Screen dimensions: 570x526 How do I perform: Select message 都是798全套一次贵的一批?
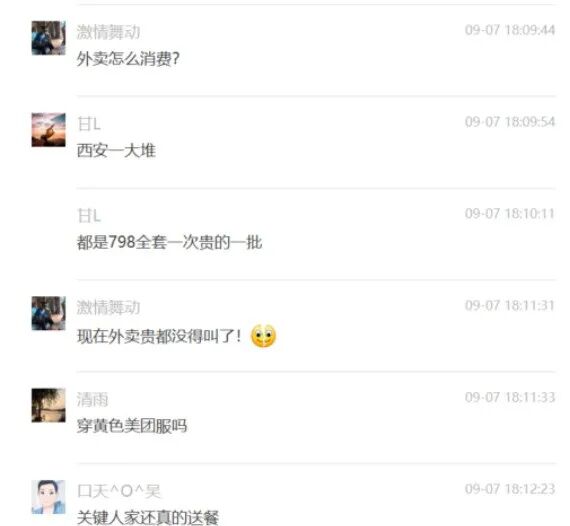tap(169, 242)
